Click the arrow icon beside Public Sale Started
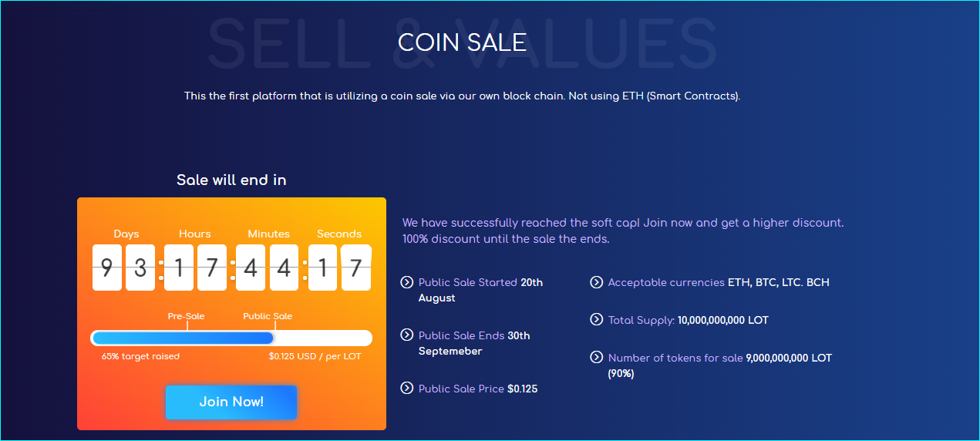980x441 pixels. 407,282
